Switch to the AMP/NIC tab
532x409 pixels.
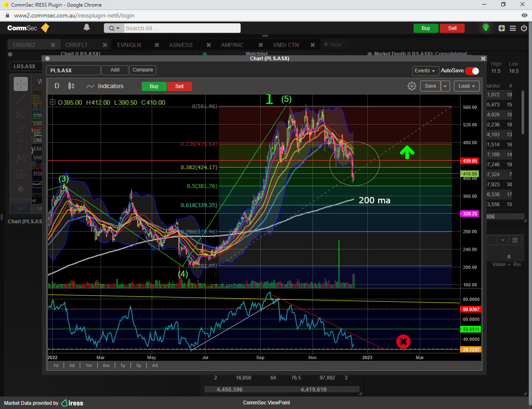232,45
